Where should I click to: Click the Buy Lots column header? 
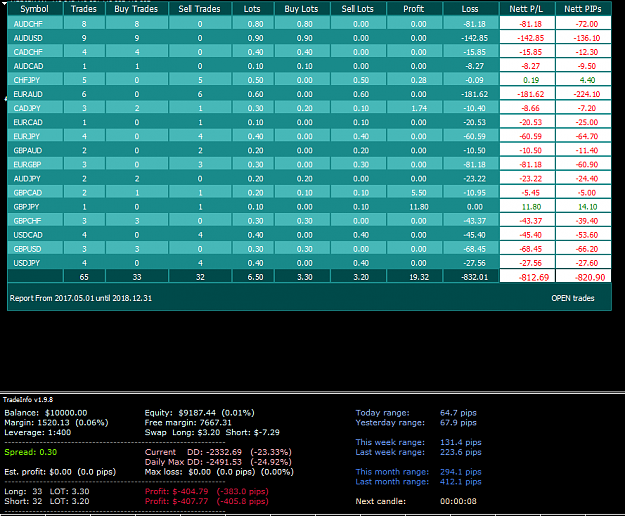point(302,9)
